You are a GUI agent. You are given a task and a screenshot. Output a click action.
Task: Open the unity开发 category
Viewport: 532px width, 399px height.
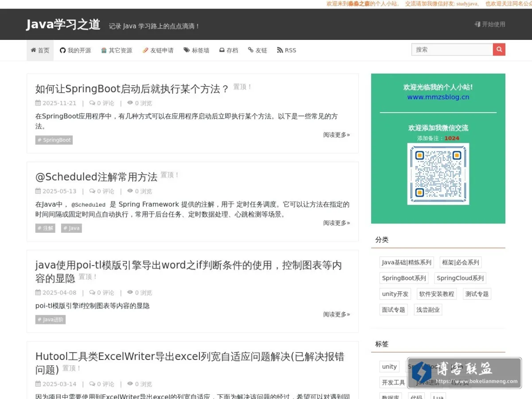[395, 294]
